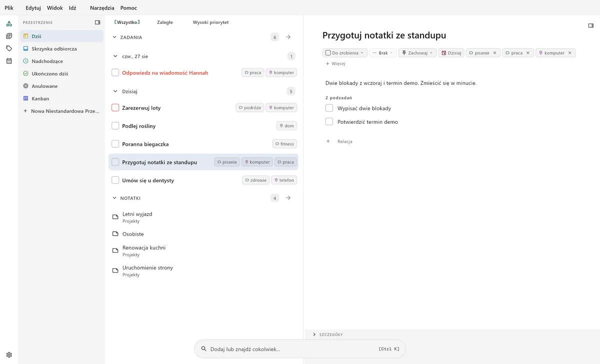Open the spaces icon in left rail
Screen dimensions: 600x364
(x=9, y=23)
